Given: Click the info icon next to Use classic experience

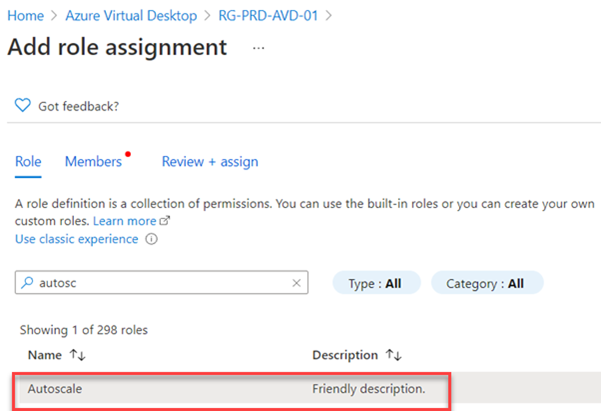Looking at the screenshot, I should 151,239.
